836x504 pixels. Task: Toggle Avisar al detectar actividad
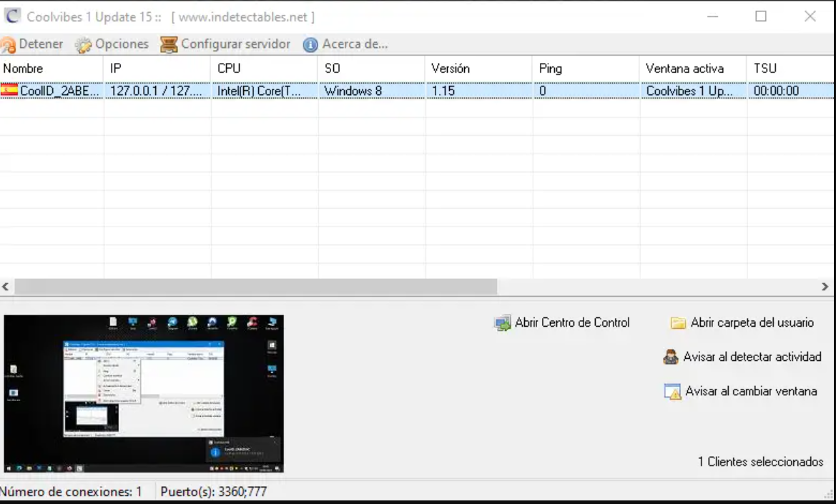click(742, 357)
